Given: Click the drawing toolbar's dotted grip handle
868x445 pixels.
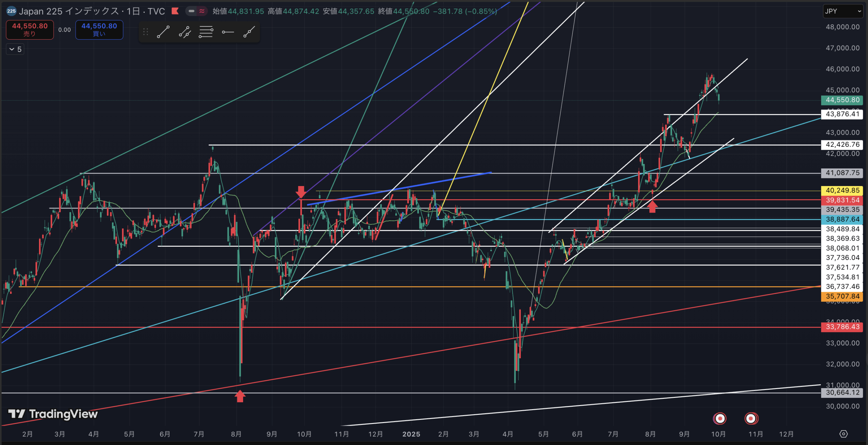Looking at the screenshot, I should (x=146, y=32).
